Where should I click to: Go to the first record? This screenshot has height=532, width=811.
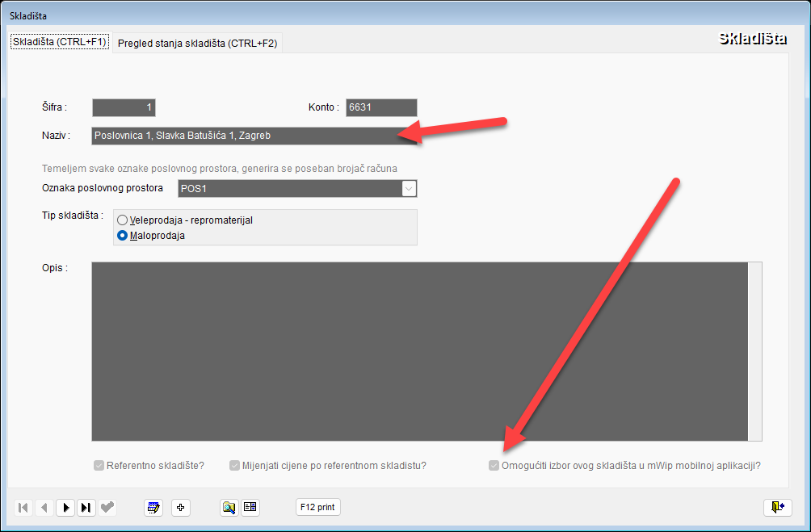click(23, 508)
